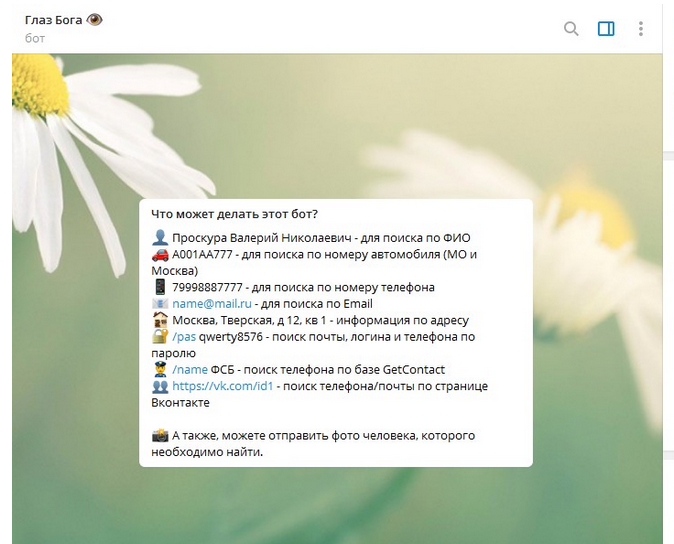Viewport: 674px width, 544px height.
Task: Click the padlock emoji by /pas
Action: (160, 336)
